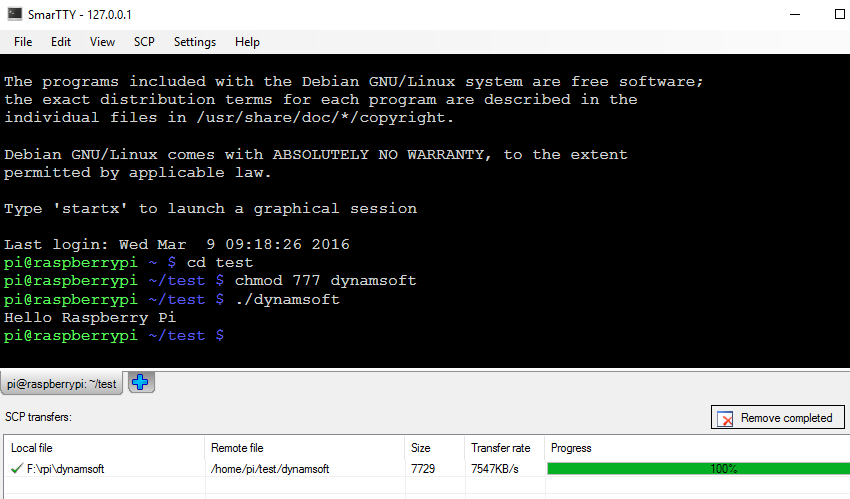Open the View menu

[x=102, y=42]
